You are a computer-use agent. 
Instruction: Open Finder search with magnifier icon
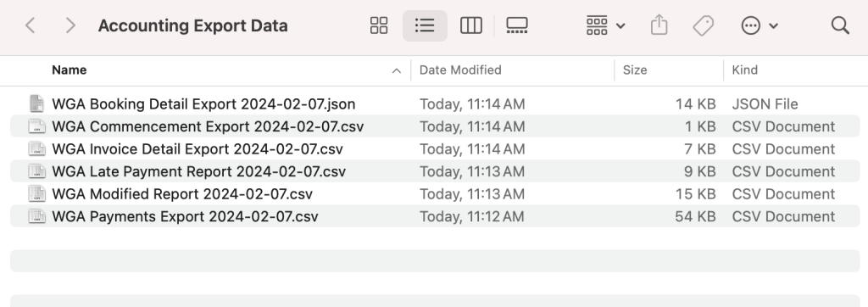840,25
